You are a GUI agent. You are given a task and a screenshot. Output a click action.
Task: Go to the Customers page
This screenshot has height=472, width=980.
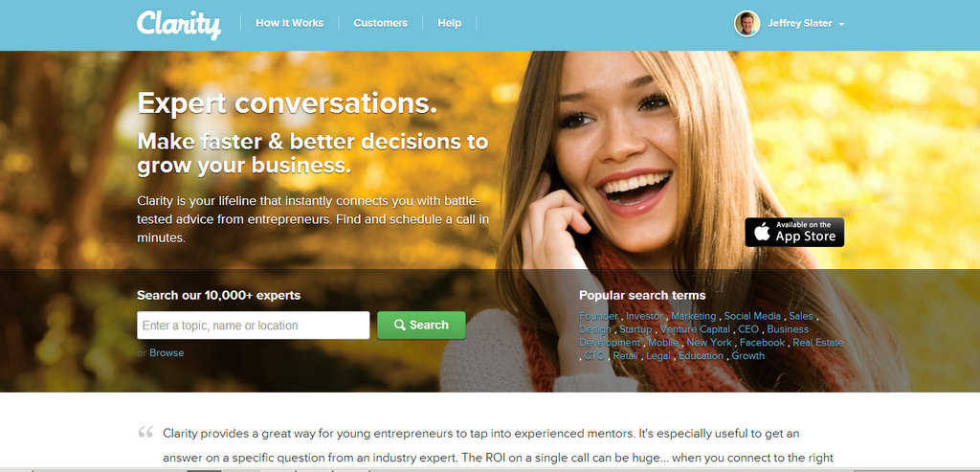[380, 23]
